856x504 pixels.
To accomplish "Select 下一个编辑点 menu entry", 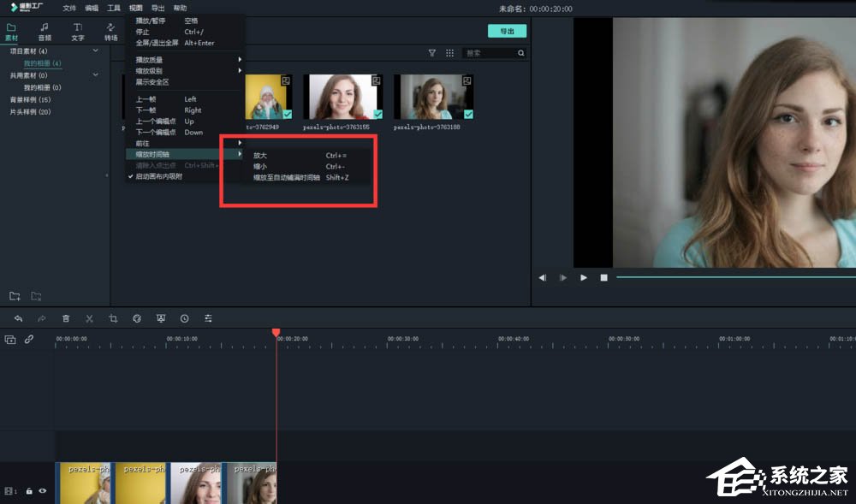I will click(x=185, y=132).
